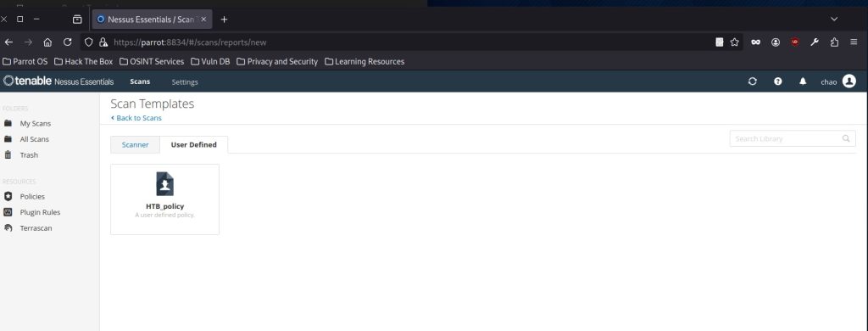Click the browser forward arrow
The width and height of the screenshot is (868, 331).
[x=28, y=42]
